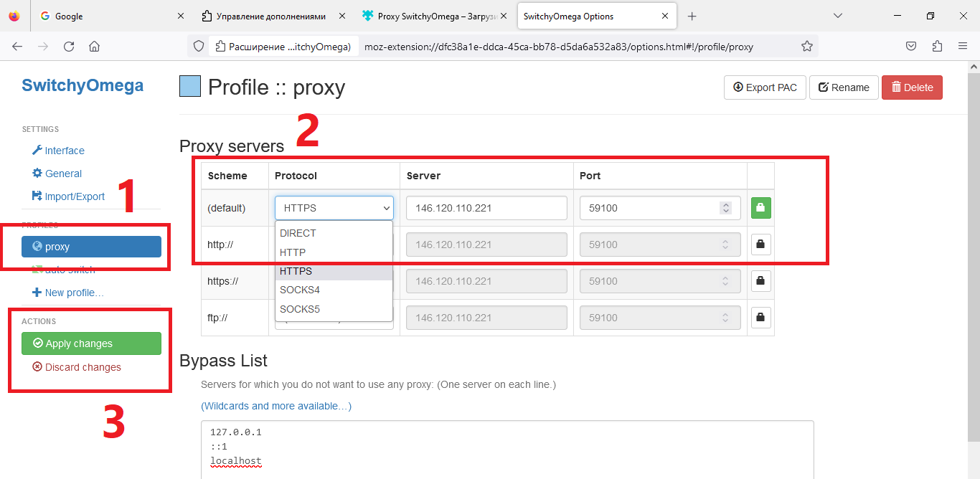The height and width of the screenshot is (479, 980).
Task: Rename the proxy profile
Action: pos(844,87)
